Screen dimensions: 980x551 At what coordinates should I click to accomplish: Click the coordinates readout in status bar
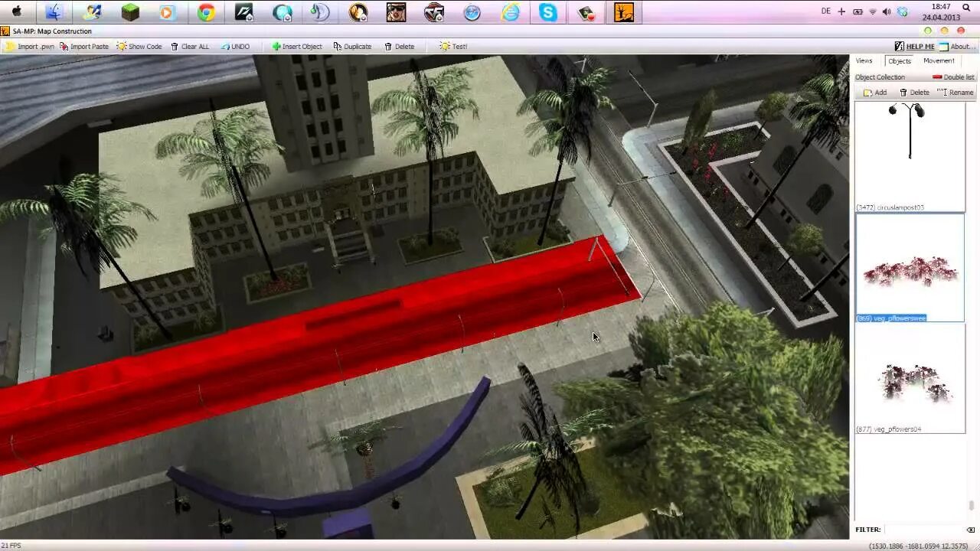pos(918,546)
